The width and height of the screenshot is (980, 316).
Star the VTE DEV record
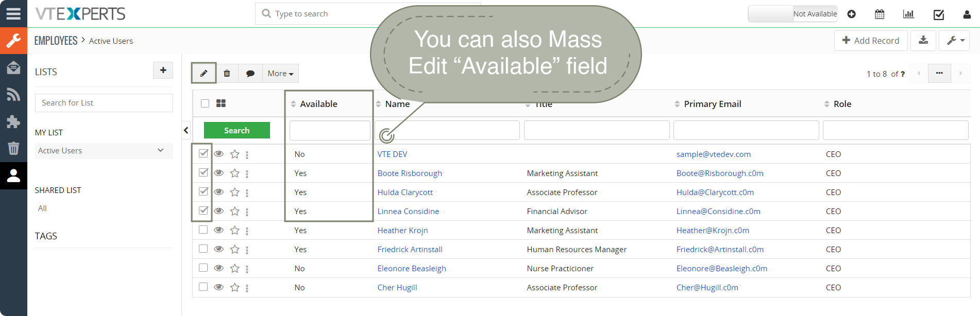tap(235, 154)
